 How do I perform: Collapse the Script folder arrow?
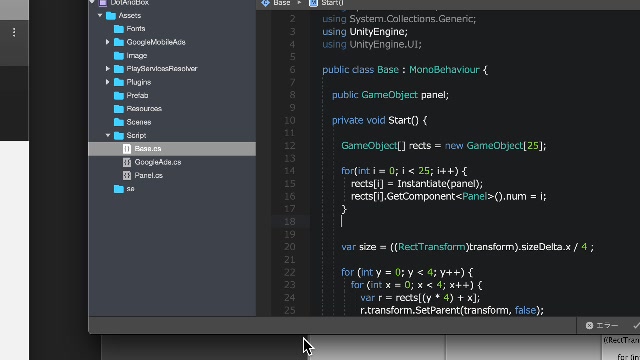click(x=108, y=135)
